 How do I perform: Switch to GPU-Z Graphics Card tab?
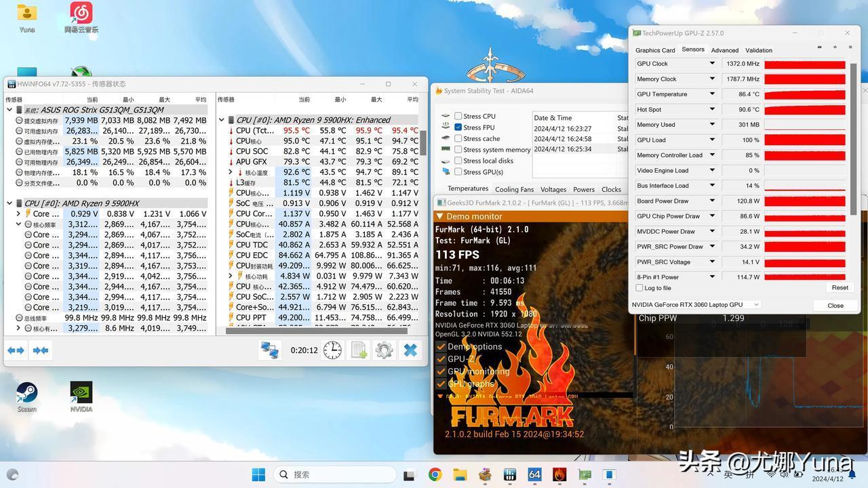[x=654, y=50]
